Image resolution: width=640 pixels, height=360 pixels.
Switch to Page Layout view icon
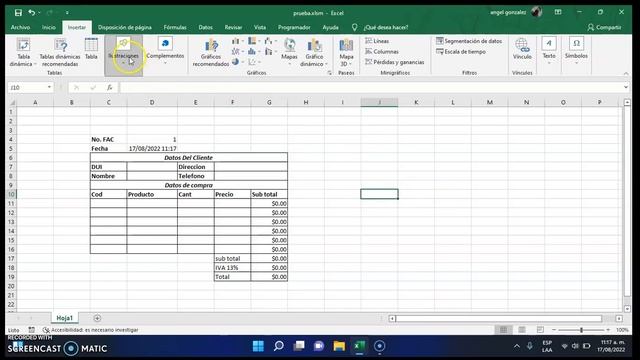pyautogui.click(x=522, y=330)
